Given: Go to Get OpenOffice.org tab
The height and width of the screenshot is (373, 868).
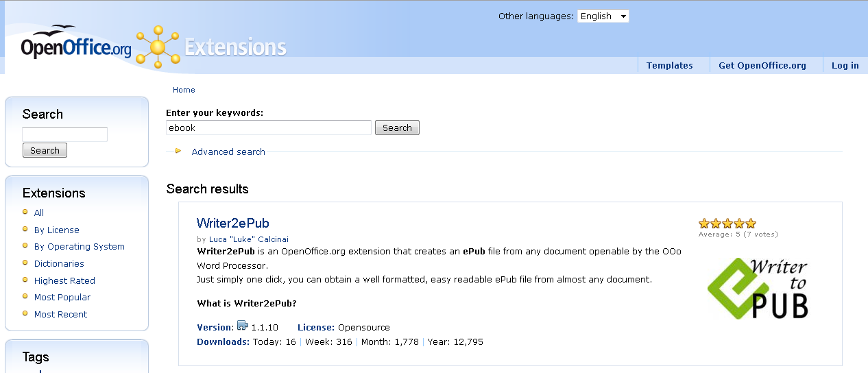Looking at the screenshot, I should coord(762,66).
